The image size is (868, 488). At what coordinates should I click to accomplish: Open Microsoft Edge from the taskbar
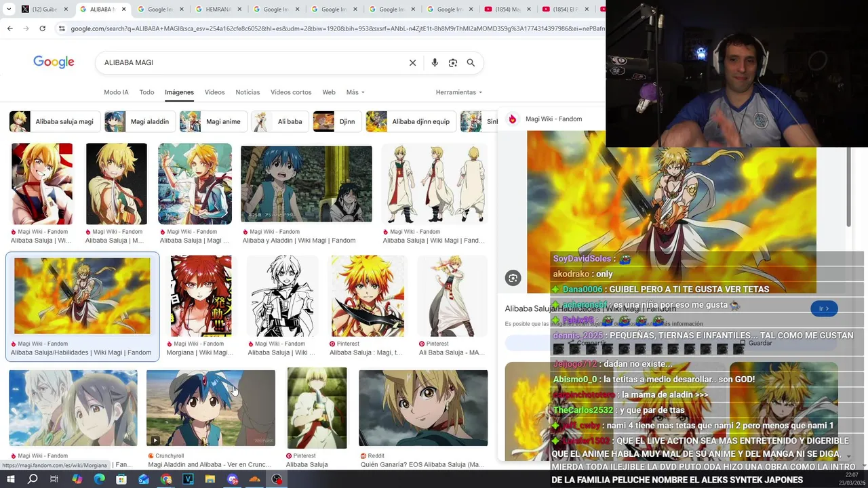pos(99,479)
